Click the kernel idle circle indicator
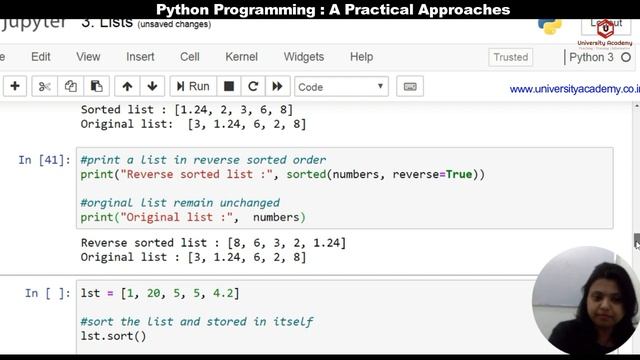 [626, 57]
